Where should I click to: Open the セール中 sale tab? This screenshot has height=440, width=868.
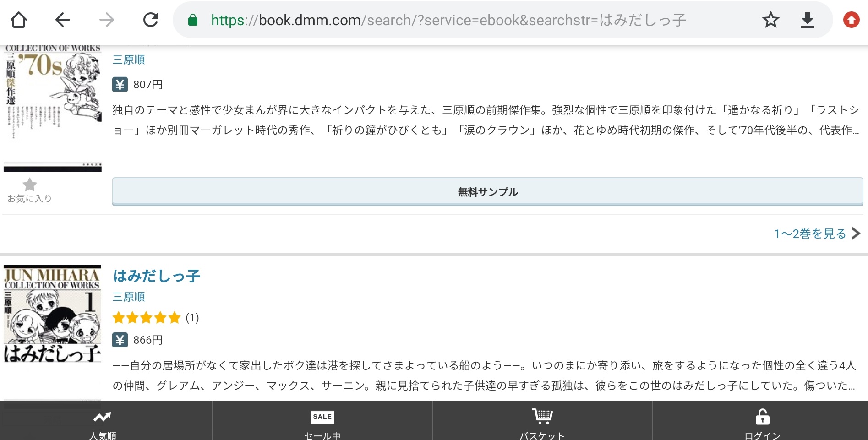pyautogui.click(x=322, y=424)
